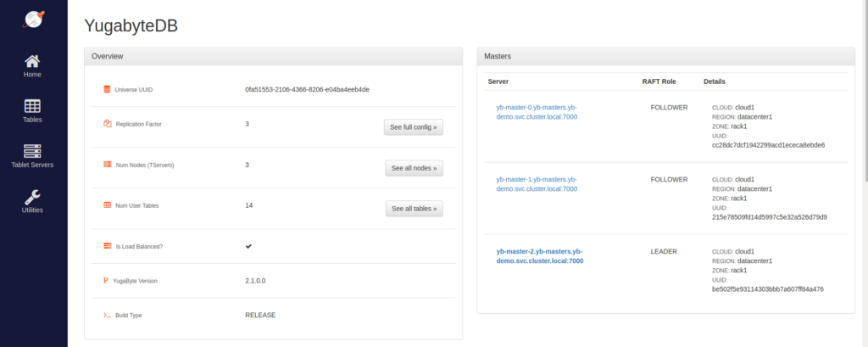
Task: Click the Replication Factor copy icon
Action: [x=107, y=124]
